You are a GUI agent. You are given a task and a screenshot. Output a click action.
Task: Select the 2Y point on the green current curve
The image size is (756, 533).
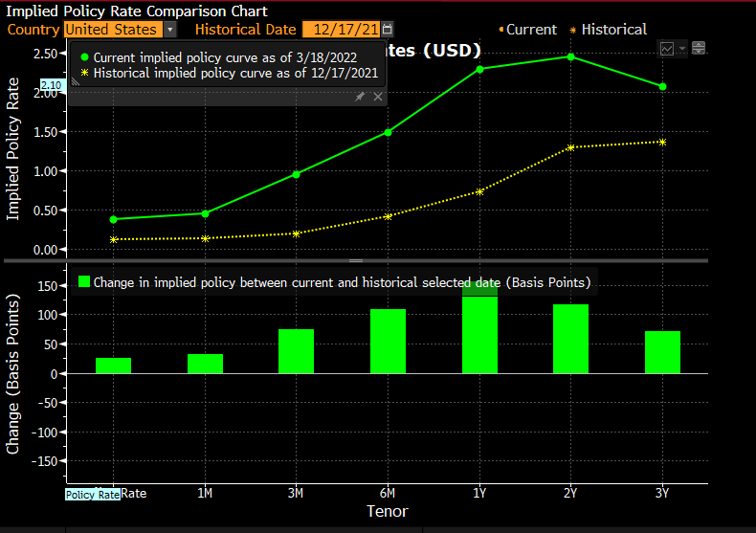pyautogui.click(x=570, y=56)
